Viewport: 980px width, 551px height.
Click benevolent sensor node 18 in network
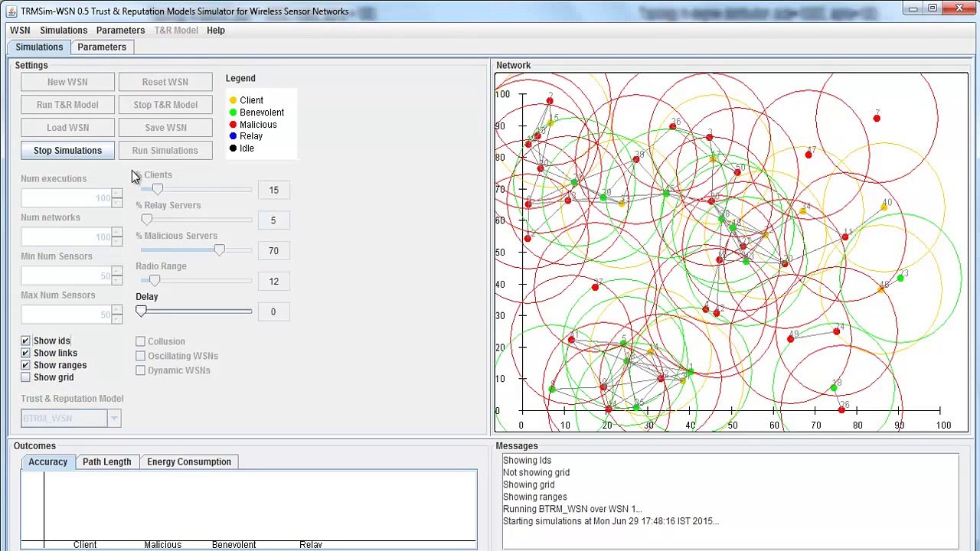coord(833,388)
